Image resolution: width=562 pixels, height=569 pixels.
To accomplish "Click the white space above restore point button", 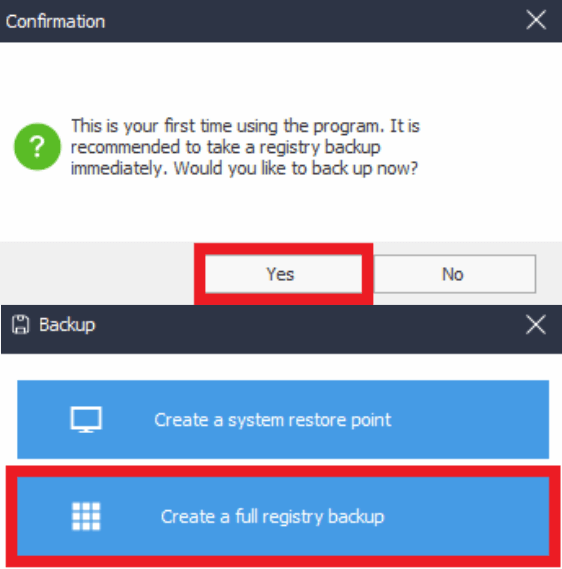I will [x=283, y=367].
